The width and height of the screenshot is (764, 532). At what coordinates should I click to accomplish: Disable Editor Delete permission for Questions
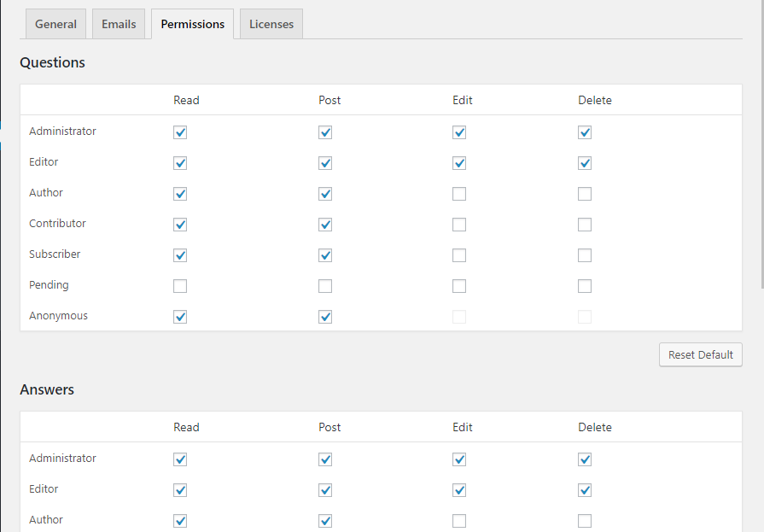pyautogui.click(x=585, y=163)
